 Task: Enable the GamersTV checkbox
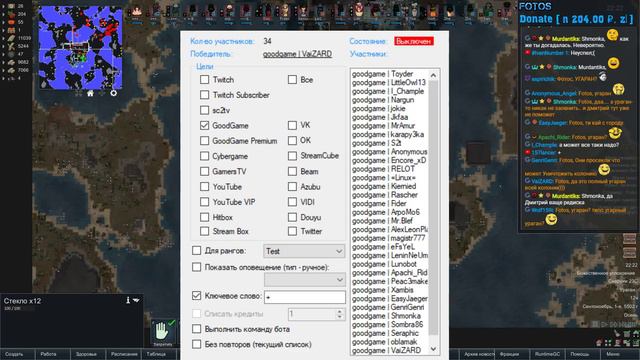(204, 171)
